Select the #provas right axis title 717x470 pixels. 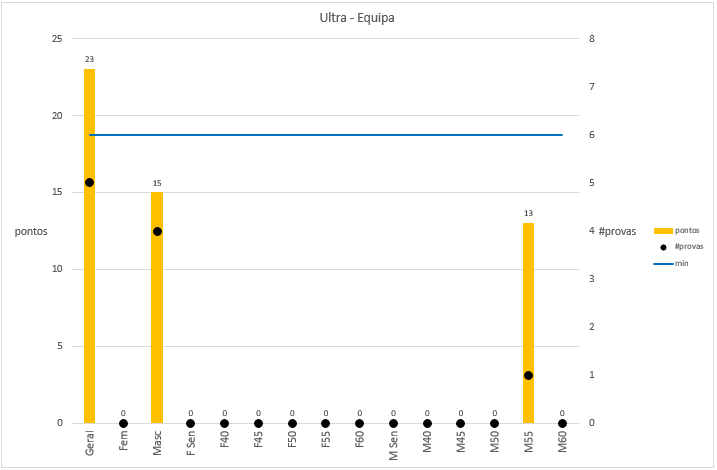point(617,231)
